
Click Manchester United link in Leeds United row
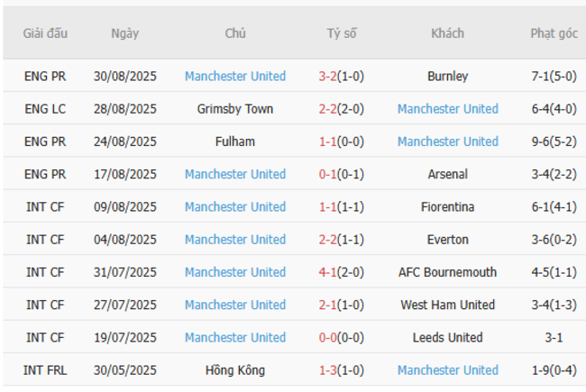pos(235,337)
